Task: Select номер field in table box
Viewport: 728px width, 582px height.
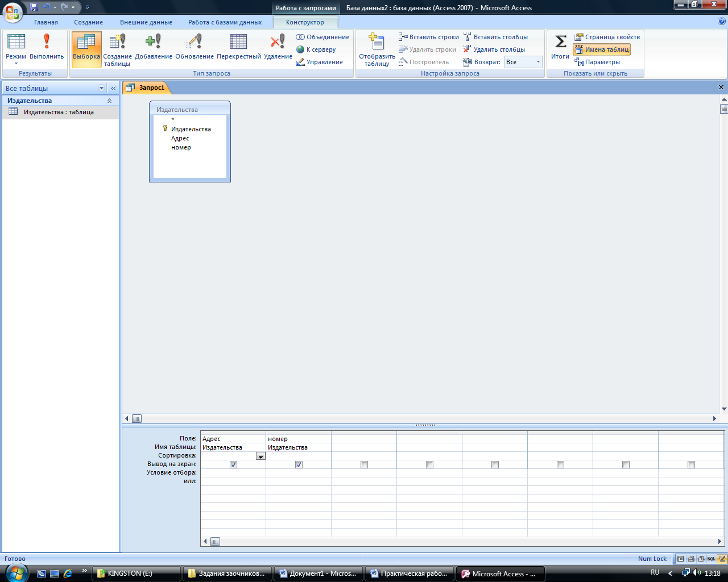Action: [181, 147]
